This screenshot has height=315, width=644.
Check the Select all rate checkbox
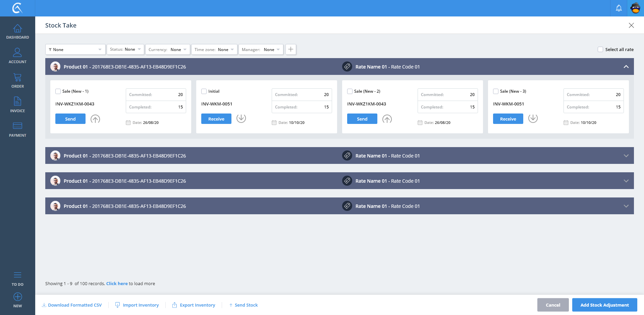600,49
